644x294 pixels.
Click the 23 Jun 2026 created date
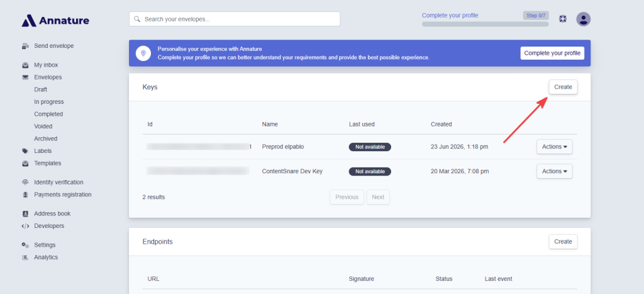pyautogui.click(x=460, y=147)
